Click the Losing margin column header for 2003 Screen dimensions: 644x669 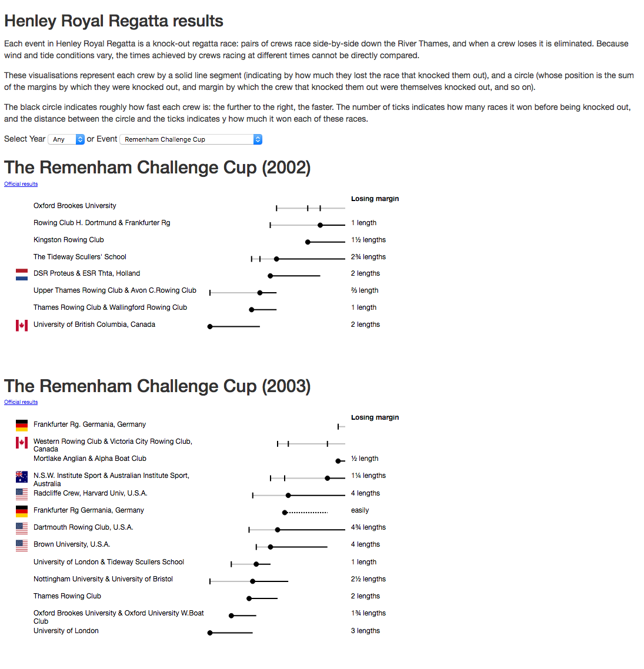(375, 417)
